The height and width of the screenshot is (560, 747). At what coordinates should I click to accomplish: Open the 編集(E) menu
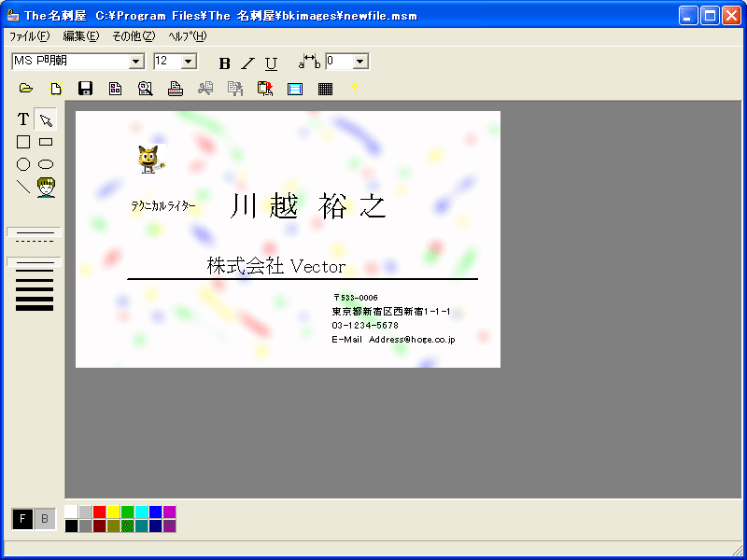81,36
